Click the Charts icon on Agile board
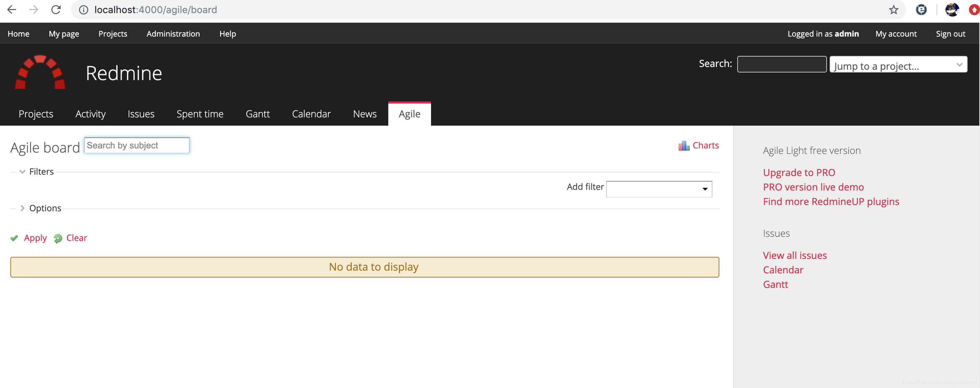This screenshot has height=388, width=980. (x=683, y=145)
